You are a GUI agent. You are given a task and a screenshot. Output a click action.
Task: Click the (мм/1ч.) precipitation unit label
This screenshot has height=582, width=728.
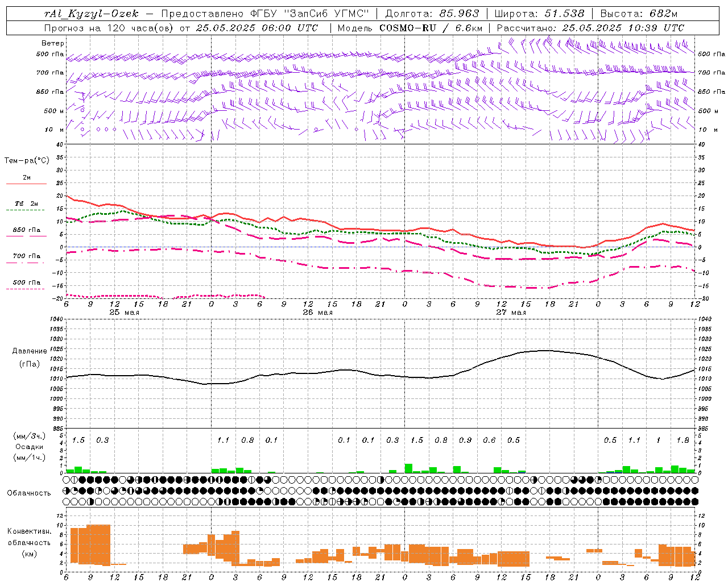(x=30, y=458)
